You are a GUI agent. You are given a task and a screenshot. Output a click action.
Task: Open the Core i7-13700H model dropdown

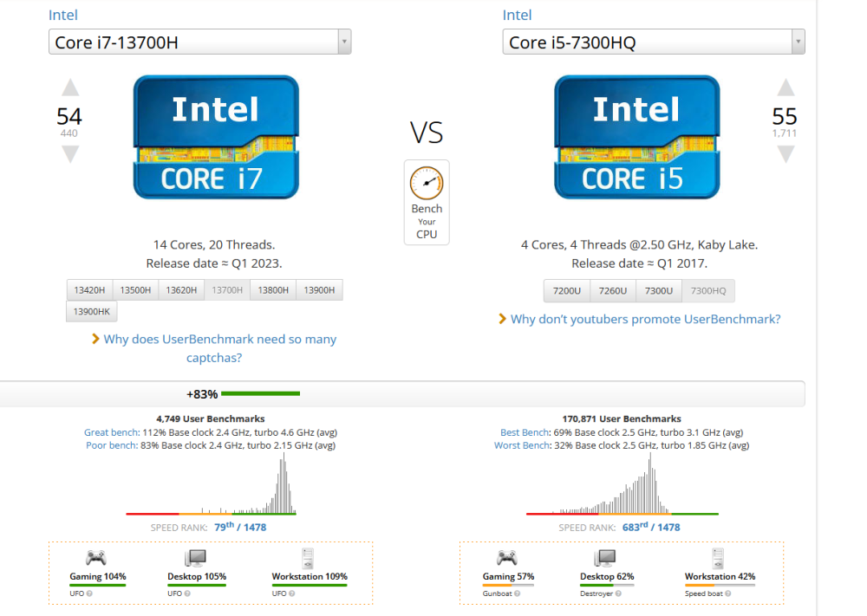click(x=199, y=42)
